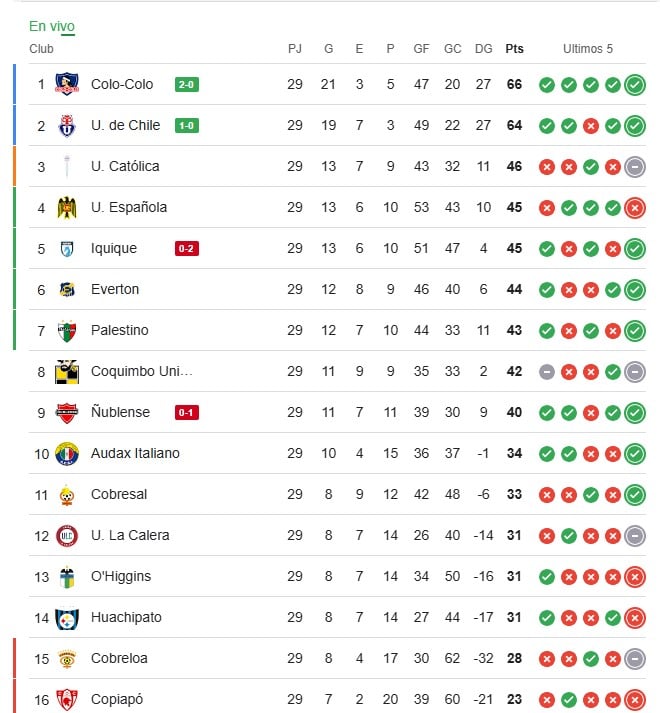The height and width of the screenshot is (713, 660).
Task: Open the En vivo tab
Action: pyautogui.click(x=52, y=26)
